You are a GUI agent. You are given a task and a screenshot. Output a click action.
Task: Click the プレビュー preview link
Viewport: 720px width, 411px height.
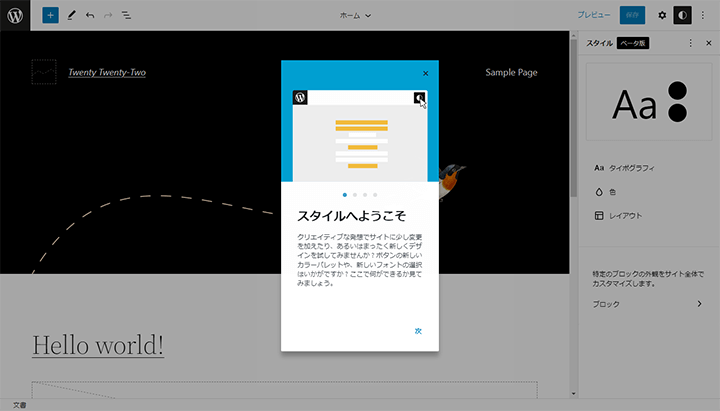coord(593,15)
